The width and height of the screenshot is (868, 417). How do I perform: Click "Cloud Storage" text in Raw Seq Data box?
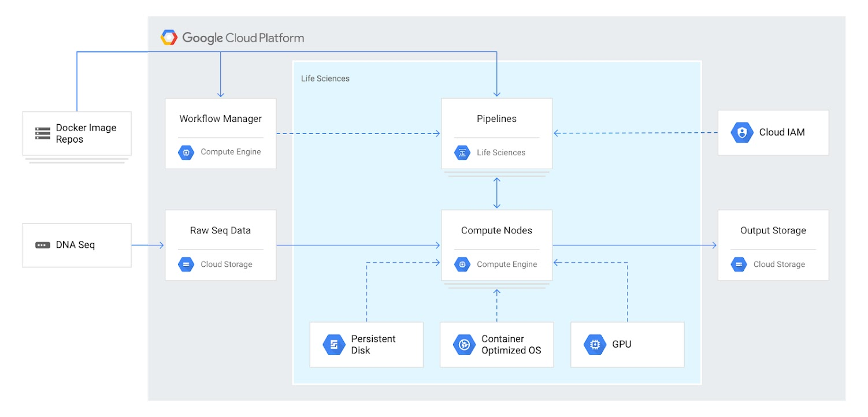click(x=227, y=265)
